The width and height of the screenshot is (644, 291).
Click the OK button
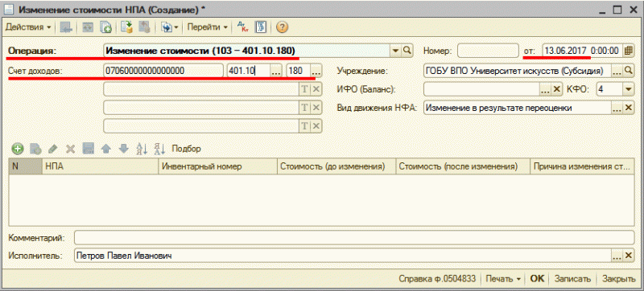537,279
